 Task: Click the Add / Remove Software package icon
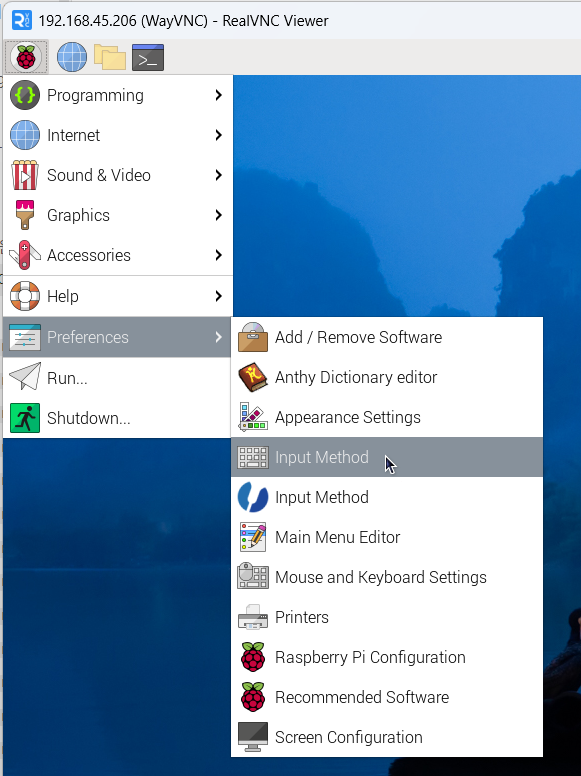[x=253, y=337]
